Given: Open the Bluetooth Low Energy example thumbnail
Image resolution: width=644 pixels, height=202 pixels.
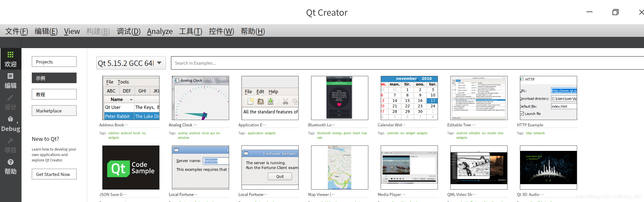Looking at the screenshot, I should pyautogui.click(x=340, y=98).
